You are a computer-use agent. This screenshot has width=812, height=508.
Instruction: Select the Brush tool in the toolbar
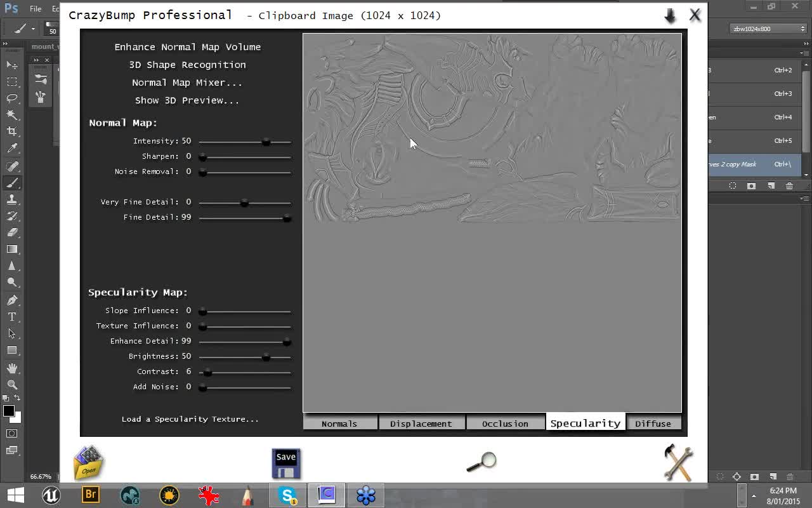(x=12, y=183)
